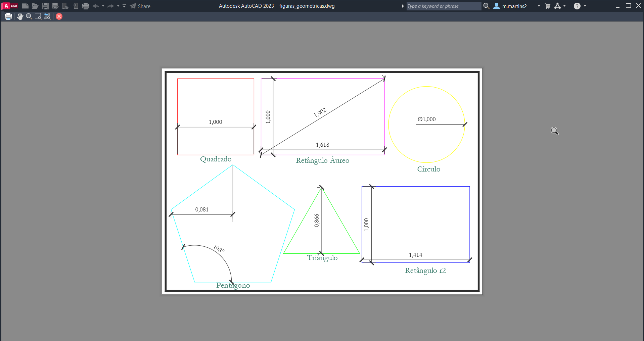Click the Save icon
Viewport: 644px width, 341px height.
(45, 6)
